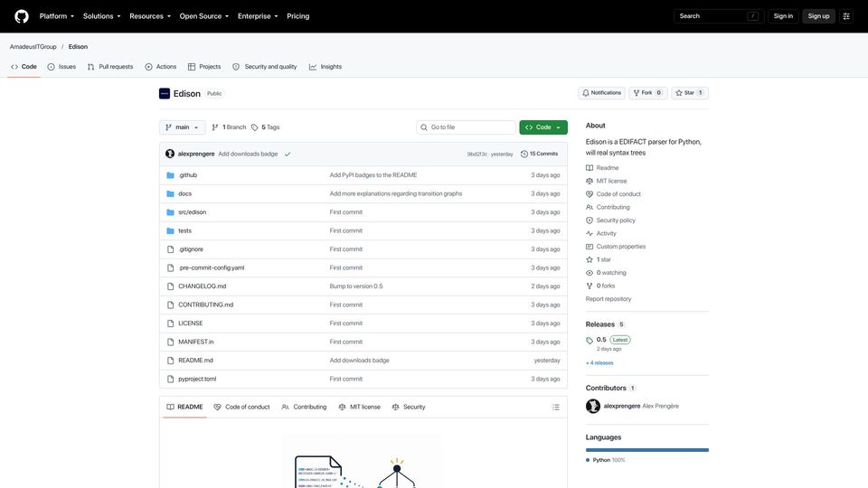Switch to the Pull requests tab
The height and width of the screenshot is (488, 868).
pos(110,66)
